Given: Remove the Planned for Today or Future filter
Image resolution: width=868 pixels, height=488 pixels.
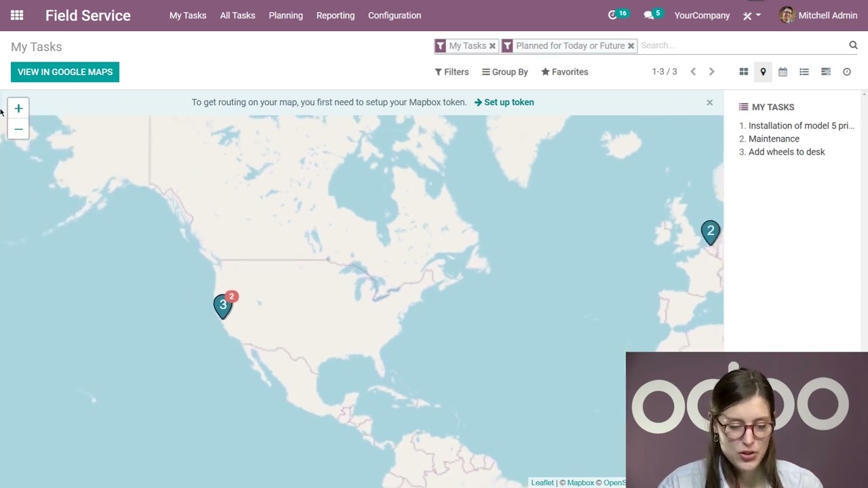Looking at the screenshot, I should click(631, 46).
